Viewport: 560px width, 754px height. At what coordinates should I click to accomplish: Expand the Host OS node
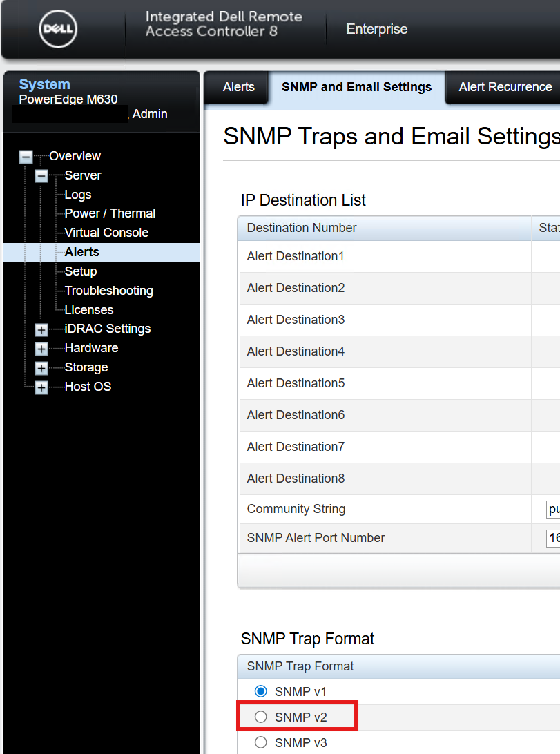41,387
